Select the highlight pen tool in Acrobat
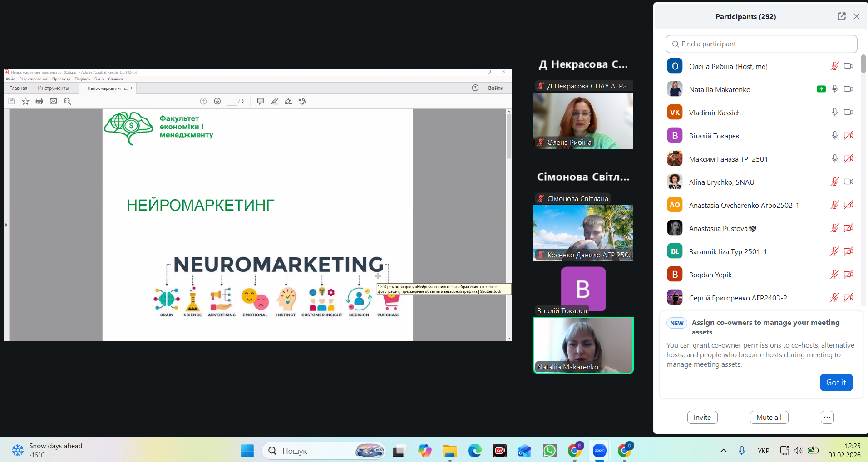 pyautogui.click(x=274, y=101)
